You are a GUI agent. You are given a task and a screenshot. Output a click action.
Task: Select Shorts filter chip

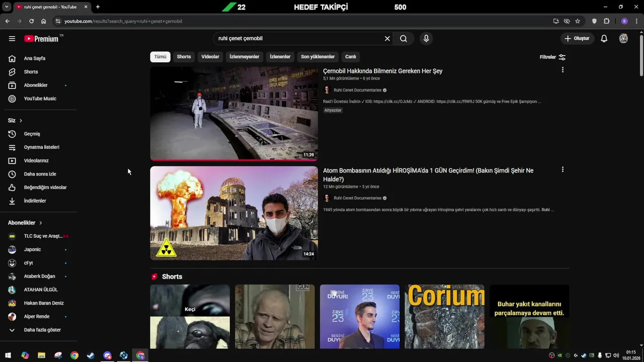(184, 57)
